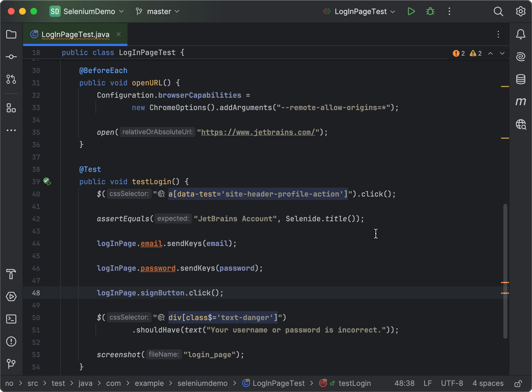The image size is (532, 392).
Task: Run testLogin via gutter icon on line 39
Action: point(47,181)
